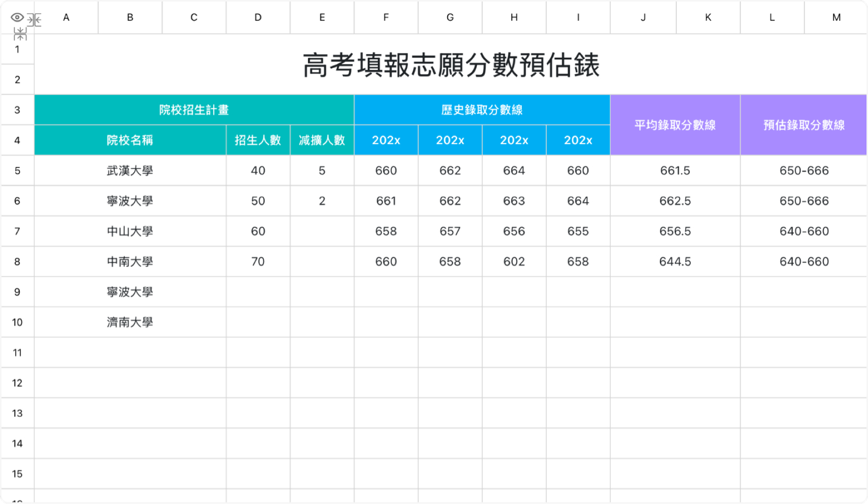Select the 中山大學 cell
868x504 pixels.
[130, 231]
